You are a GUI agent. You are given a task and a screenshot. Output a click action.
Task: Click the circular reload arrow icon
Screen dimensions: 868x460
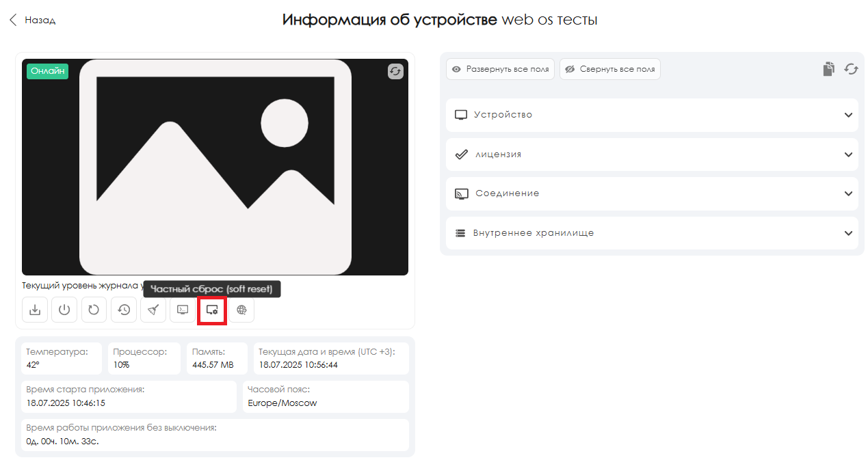click(94, 310)
